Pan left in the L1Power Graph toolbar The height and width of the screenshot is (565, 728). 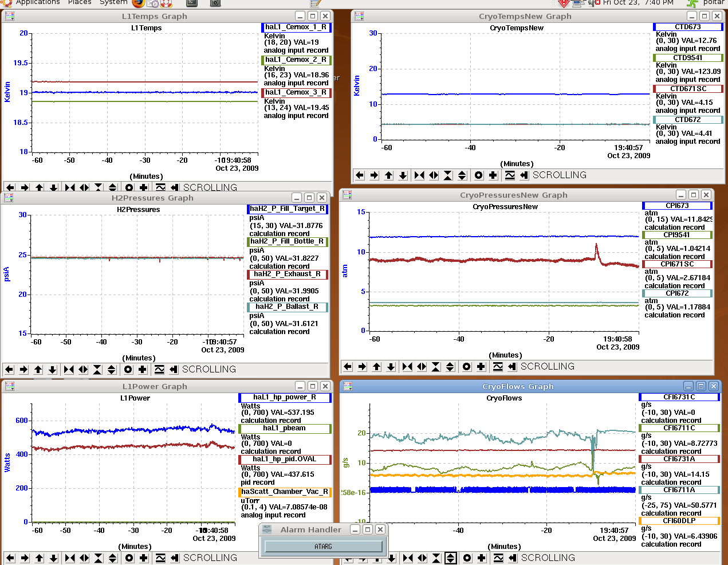(10, 558)
